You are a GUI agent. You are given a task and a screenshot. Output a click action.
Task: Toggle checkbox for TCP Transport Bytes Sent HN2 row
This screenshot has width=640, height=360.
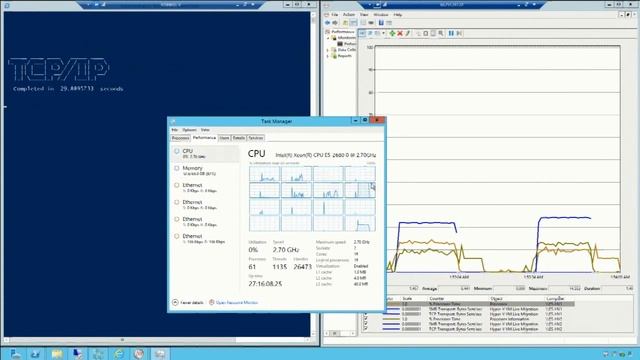[366, 329]
